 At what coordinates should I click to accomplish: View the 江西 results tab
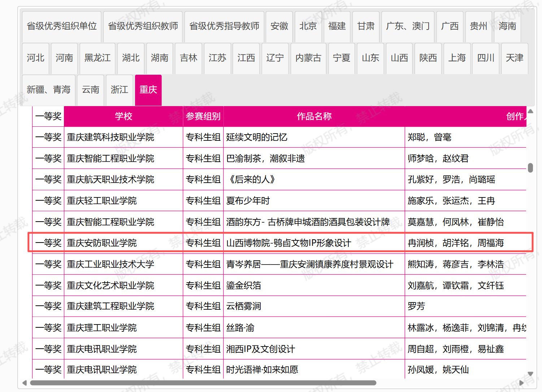pos(246,58)
